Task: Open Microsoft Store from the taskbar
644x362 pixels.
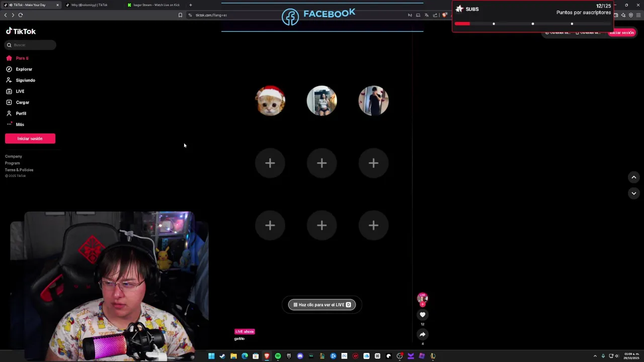Action: click(256, 356)
